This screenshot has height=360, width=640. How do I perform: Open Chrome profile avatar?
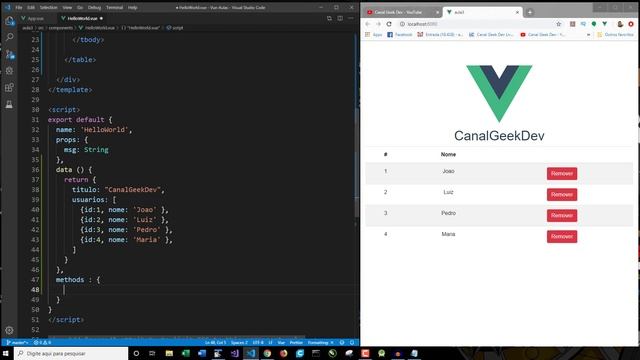tap(620, 24)
